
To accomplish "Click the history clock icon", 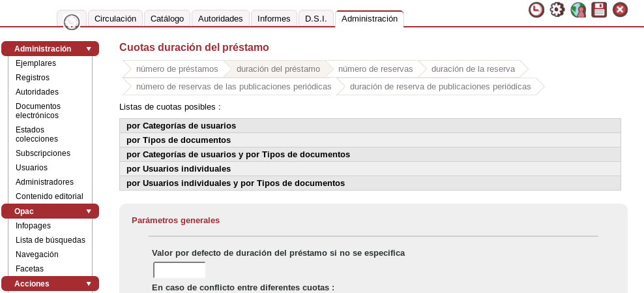I will [x=536, y=10].
